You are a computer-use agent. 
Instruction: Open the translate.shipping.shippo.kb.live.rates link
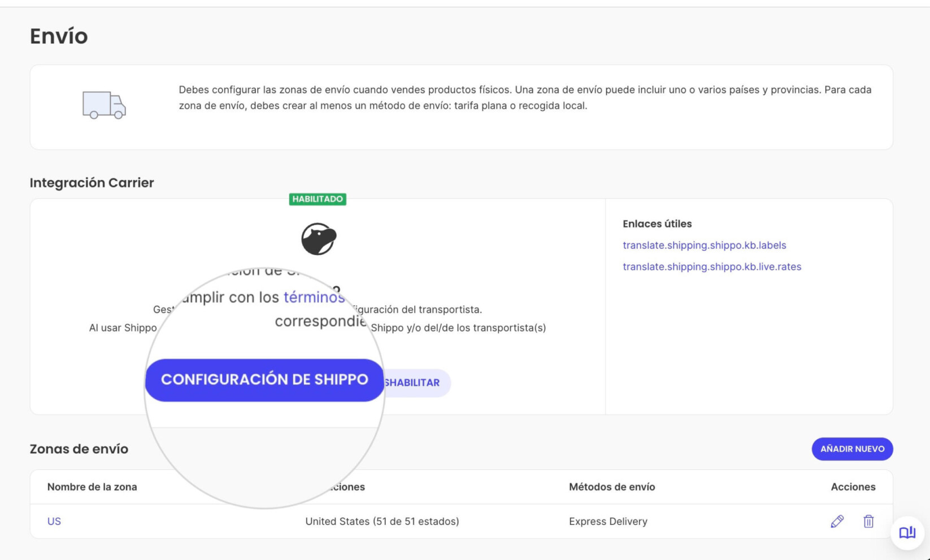point(712,266)
